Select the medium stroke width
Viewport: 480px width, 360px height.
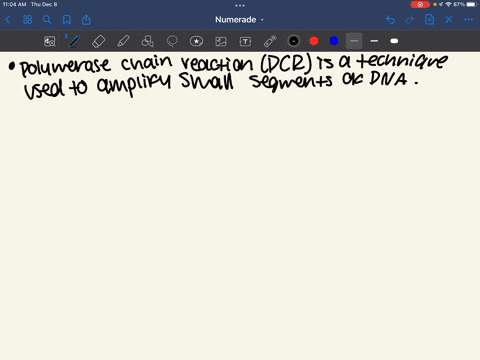374,41
